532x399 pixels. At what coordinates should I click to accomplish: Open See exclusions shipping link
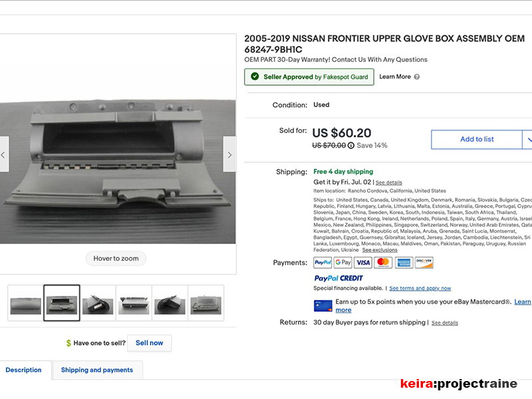[x=380, y=250]
